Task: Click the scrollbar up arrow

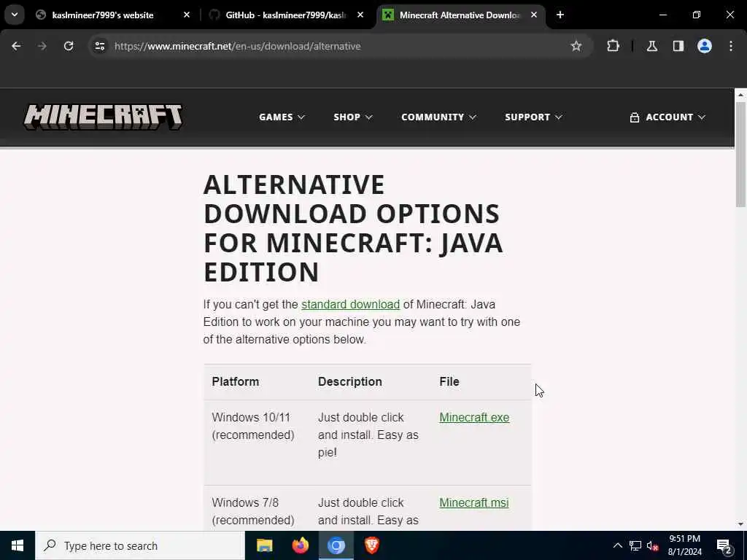Action: pos(740,95)
